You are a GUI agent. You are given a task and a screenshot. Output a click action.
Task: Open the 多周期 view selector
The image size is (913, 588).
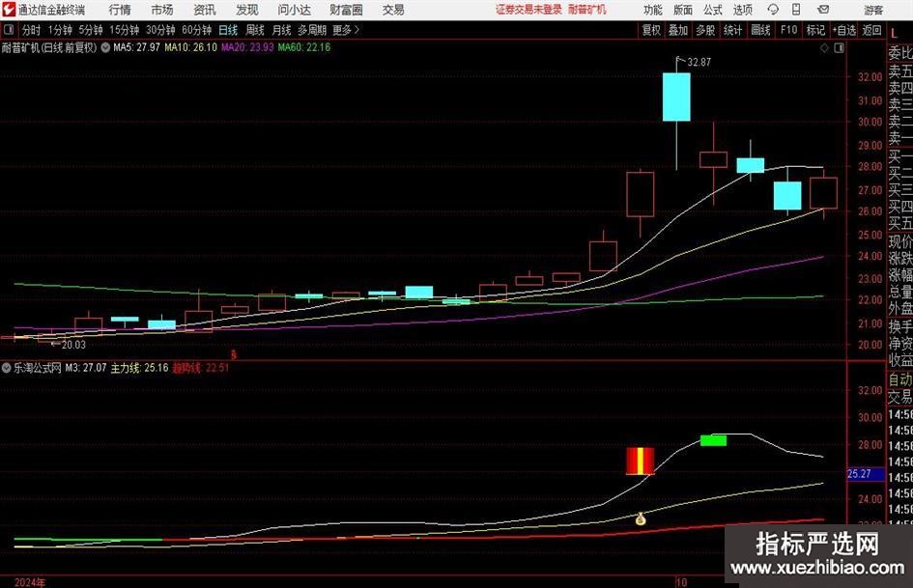[x=311, y=30]
